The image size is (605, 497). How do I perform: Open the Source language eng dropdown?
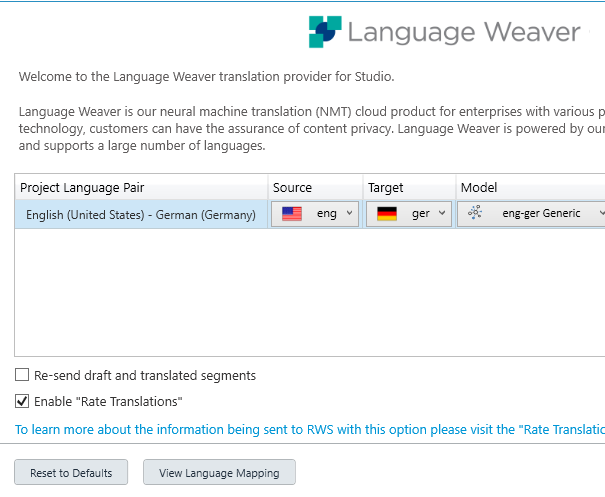pyautogui.click(x=315, y=213)
